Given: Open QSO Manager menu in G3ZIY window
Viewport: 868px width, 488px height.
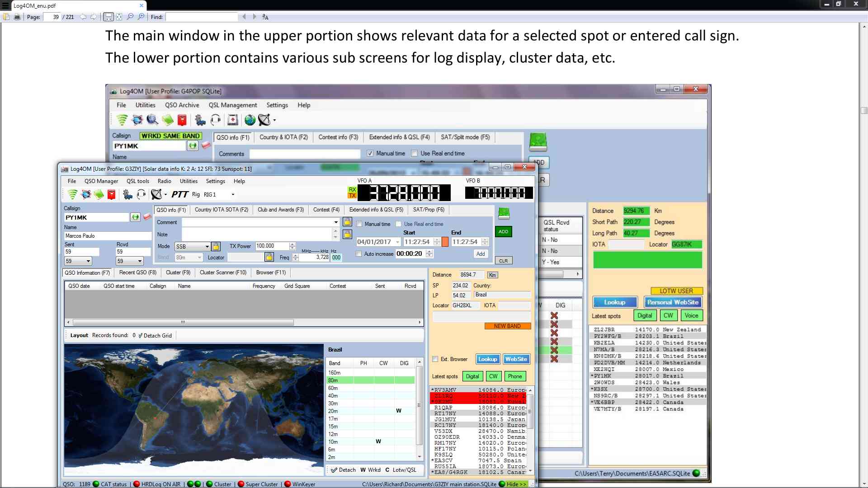Looking at the screenshot, I should pyautogui.click(x=101, y=181).
